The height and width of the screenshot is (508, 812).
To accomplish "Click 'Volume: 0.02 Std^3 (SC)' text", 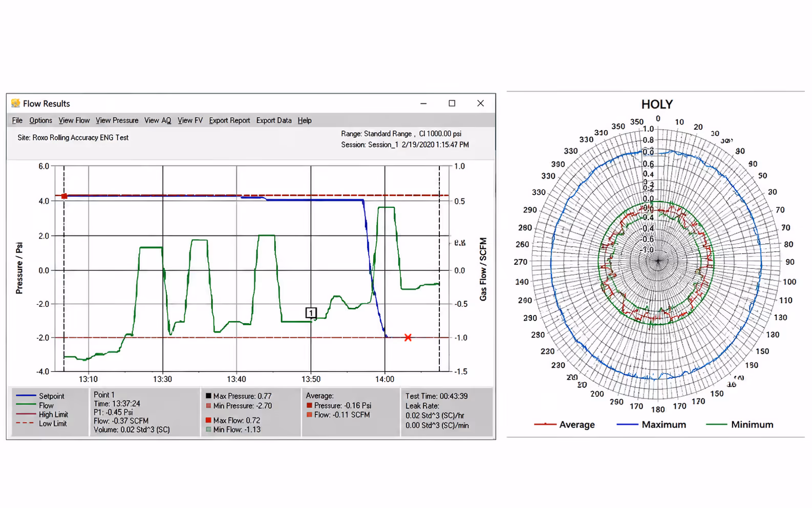I will point(132,430).
